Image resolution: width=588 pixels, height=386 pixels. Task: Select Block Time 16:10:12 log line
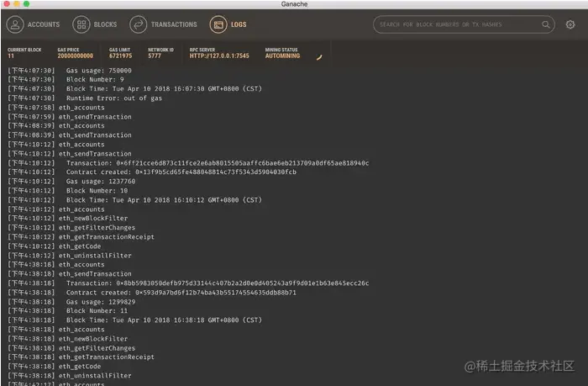[134, 200]
